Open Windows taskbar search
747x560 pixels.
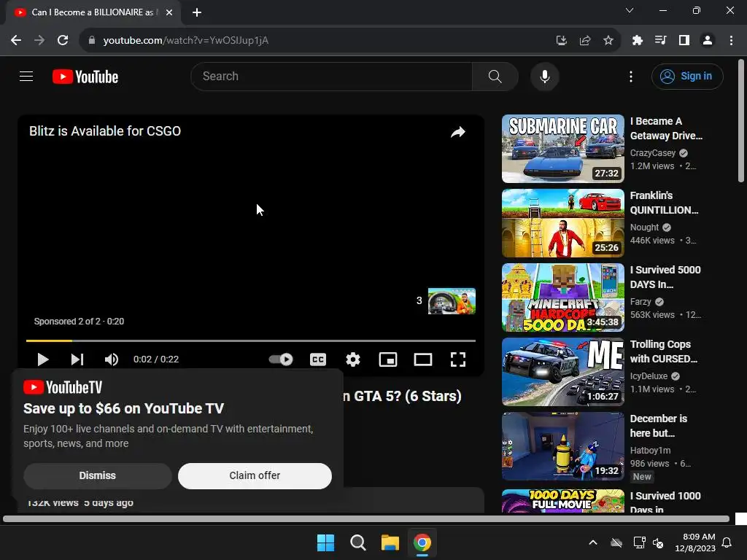[x=357, y=542]
